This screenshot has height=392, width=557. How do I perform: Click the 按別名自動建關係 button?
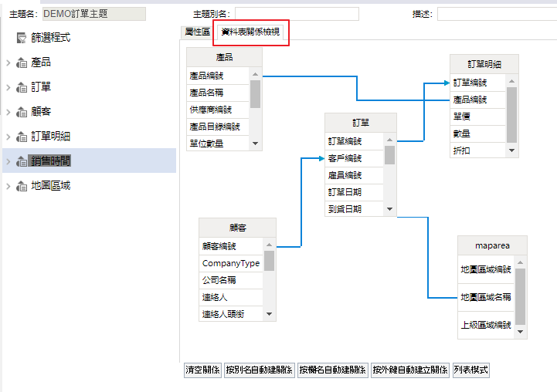[x=259, y=370]
